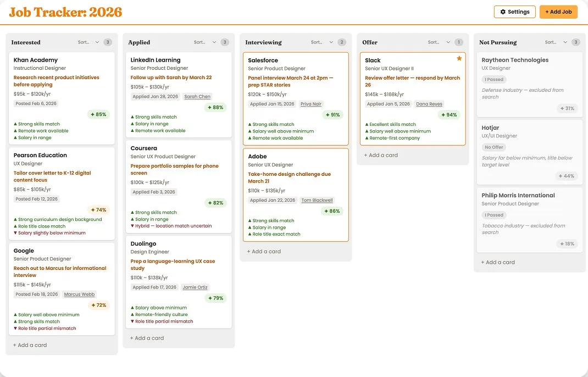This screenshot has width=588, height=377.
Task: Open the Google card title
Action: [x=24, y=251]
